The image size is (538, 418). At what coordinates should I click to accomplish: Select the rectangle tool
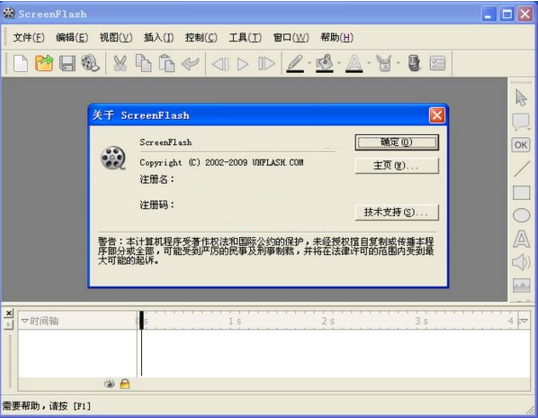(x=522, y=193)
